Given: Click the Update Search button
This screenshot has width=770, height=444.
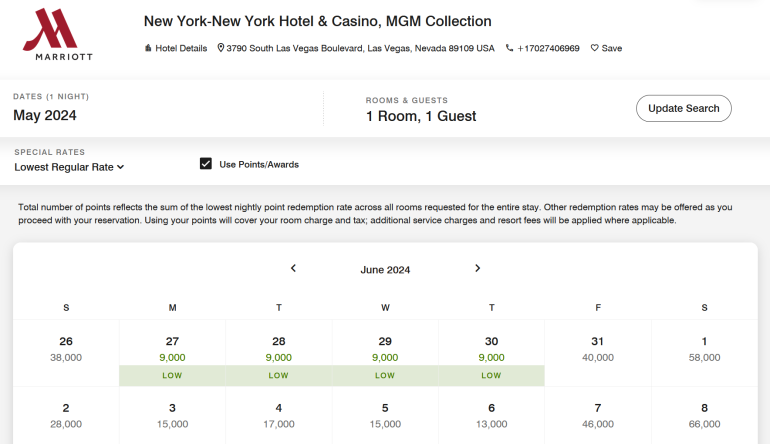Looking at the screenshot, I should [683, 108].
